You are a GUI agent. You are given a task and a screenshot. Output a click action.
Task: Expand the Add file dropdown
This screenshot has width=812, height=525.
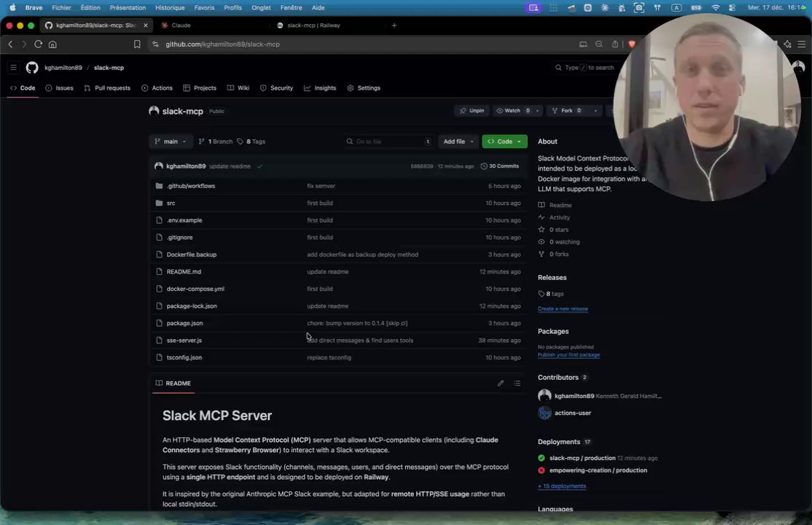tap(458, 141)
